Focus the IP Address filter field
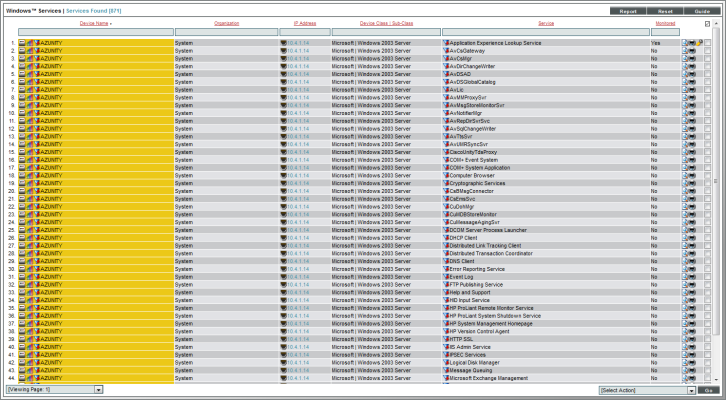This screenshot has width=726, height=400. pos(305,32)
